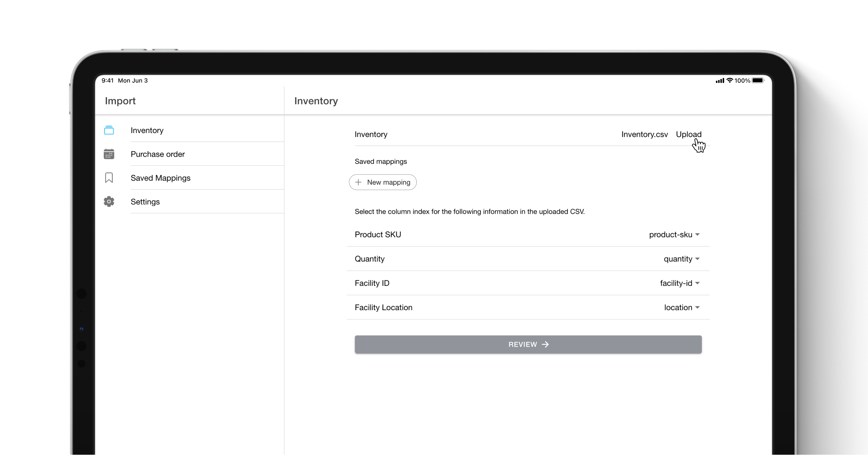Toggle the quantity mapping selector

pyautogui.click(x=682, y=259)
